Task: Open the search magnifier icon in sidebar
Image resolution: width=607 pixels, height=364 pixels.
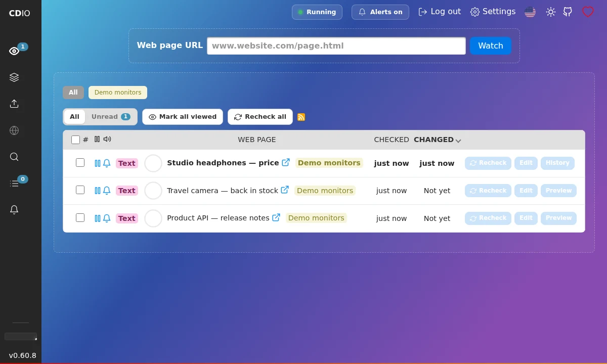Action: (x=14, y=157)
